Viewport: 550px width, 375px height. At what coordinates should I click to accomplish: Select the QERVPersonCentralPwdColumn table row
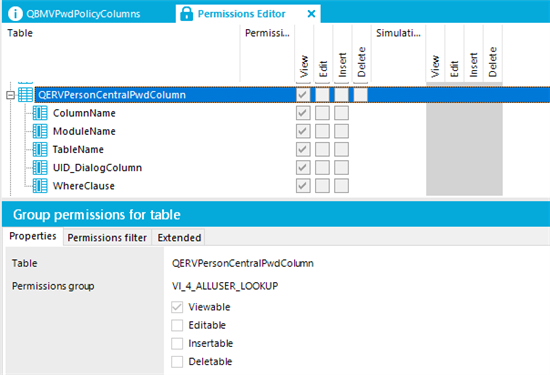[x=292, y=95]
